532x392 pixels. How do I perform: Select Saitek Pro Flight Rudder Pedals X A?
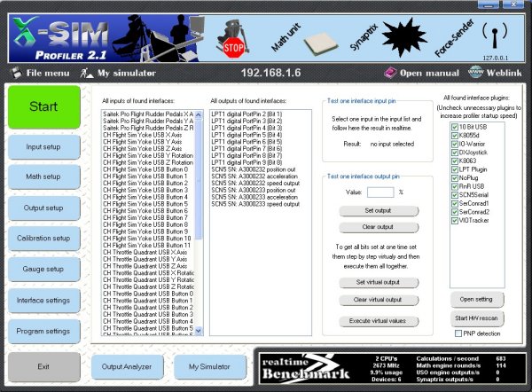pos(148,114)
